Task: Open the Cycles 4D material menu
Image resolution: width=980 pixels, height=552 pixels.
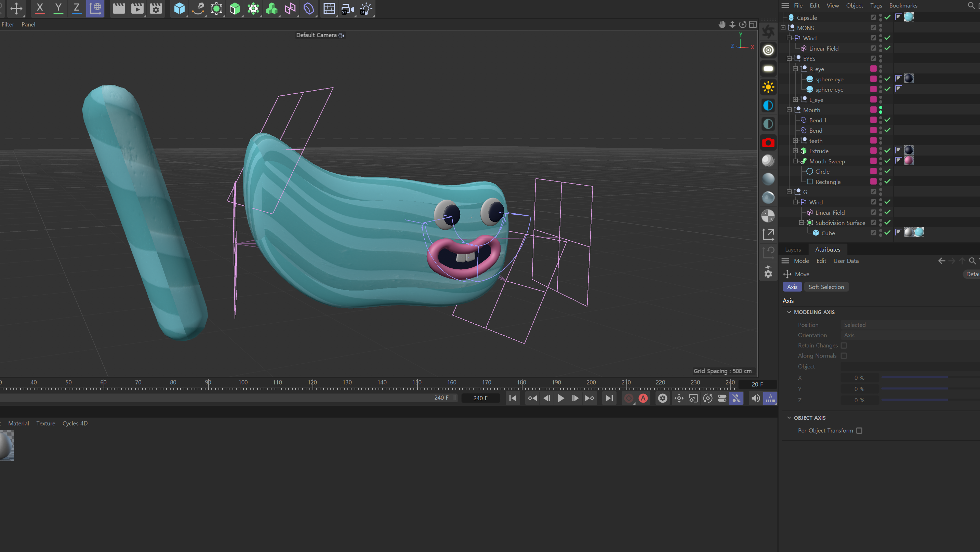Action: pos(75,423)
